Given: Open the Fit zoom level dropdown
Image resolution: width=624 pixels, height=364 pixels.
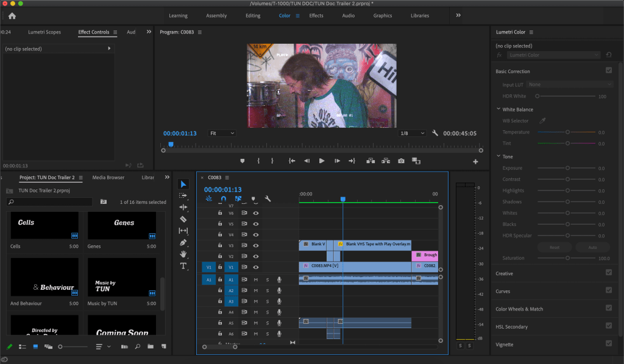Looking at the screenshot, I should tap(222, 133).
